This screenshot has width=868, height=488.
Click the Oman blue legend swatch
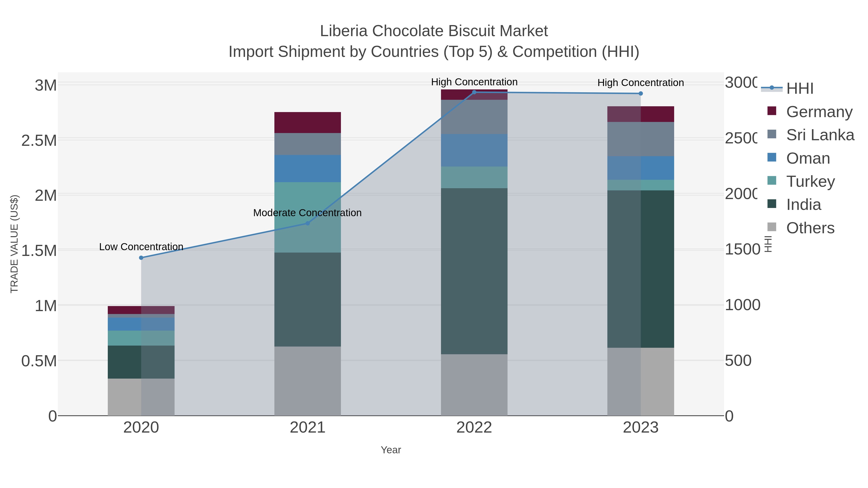772,157
